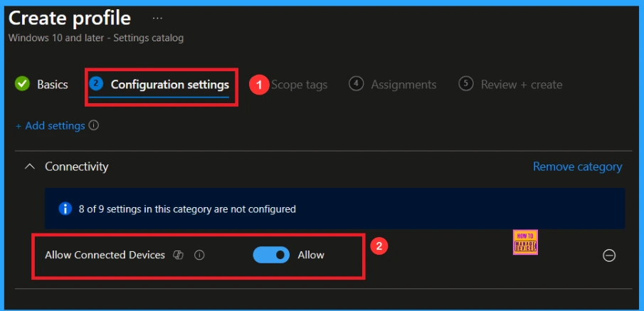This screenshot has width=644, height=311.
Task: Go to the Basics tab
Action: click(x=53, y=85)
